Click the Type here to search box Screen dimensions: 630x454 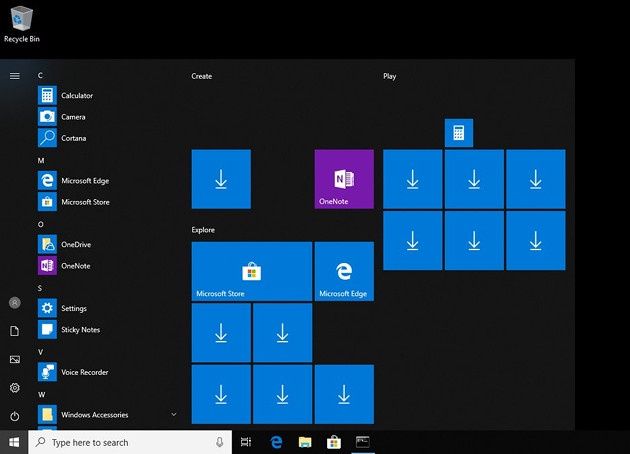pos(130,442)
